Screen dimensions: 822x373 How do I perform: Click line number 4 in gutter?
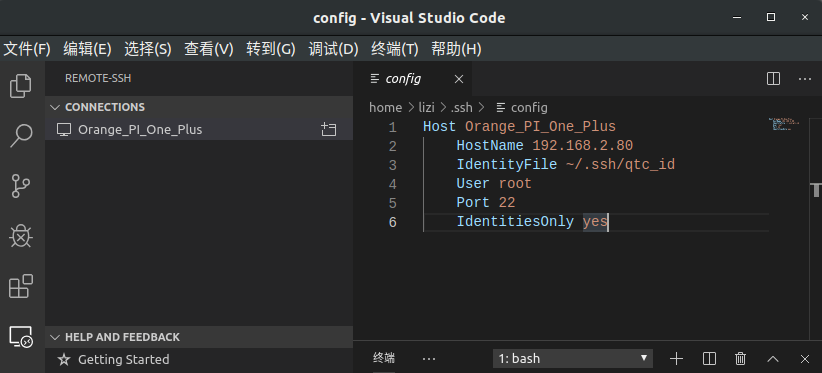393,184
